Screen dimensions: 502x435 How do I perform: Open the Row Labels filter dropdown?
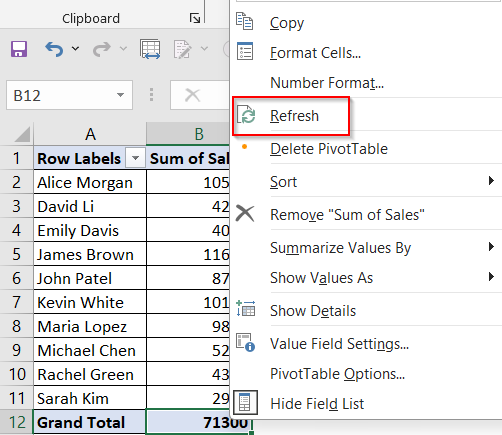pos(135,158)
